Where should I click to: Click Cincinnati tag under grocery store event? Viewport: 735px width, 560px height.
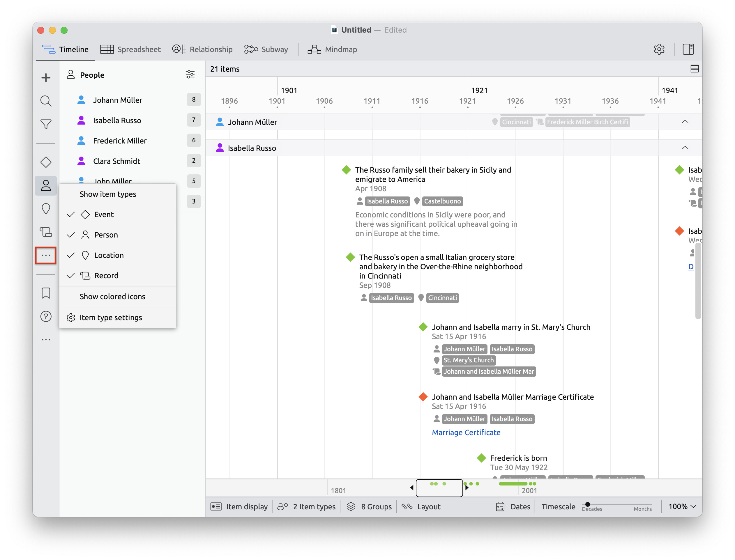[442, 298]
